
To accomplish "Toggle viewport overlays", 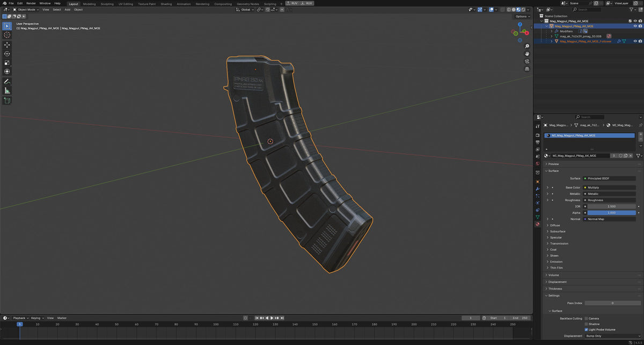I will tap(492, 10).
